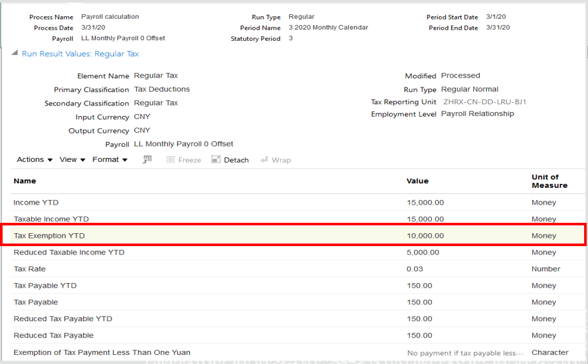Click the Run Type value Regular Normal
Screen dimensions: 588x364
469,89
